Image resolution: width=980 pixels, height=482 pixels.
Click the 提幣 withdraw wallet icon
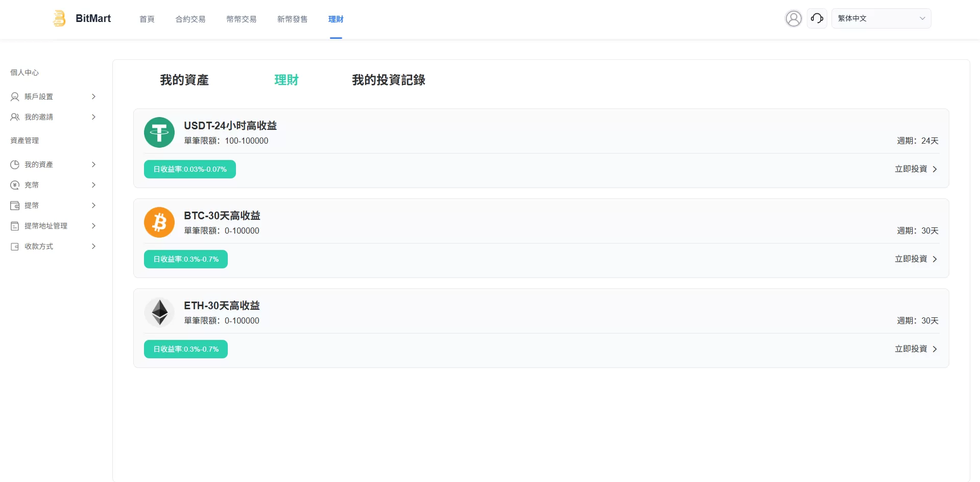[15, 205]
